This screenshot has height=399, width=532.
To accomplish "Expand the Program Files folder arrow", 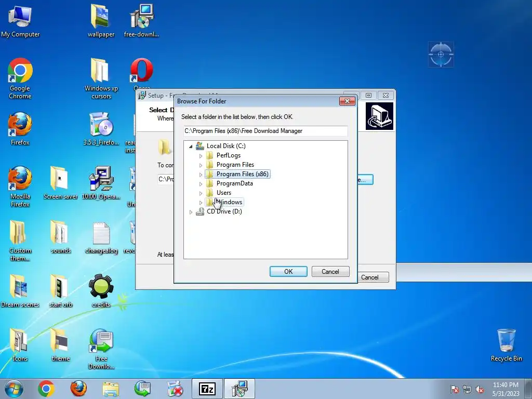I will 201,165.
